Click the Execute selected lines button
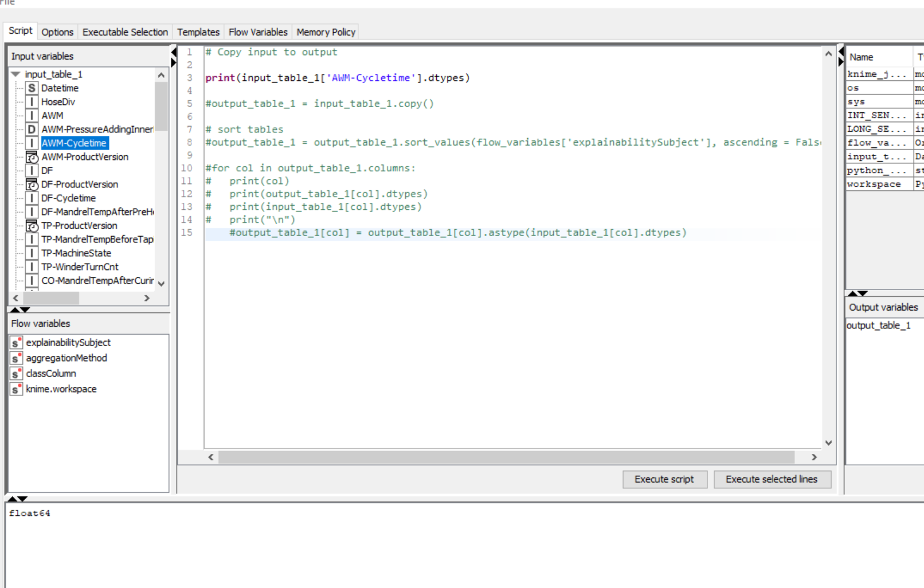Image resolution: width=924 pixels, height=588 pixels. (772, 479)
